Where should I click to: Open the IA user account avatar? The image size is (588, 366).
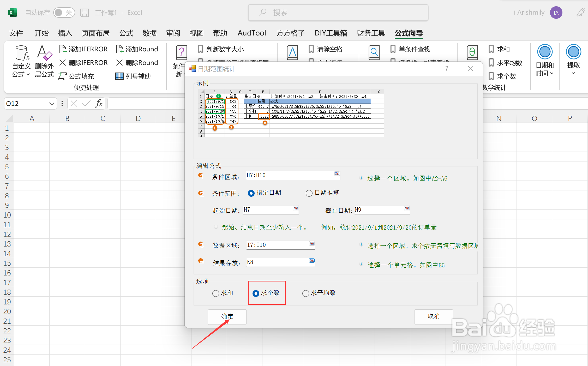[x=556, y=13]
